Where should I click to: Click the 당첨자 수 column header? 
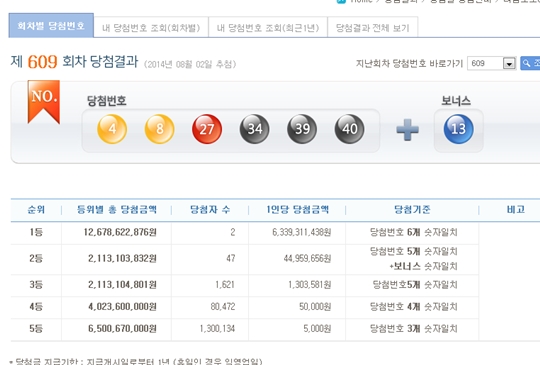click(210, 209)
